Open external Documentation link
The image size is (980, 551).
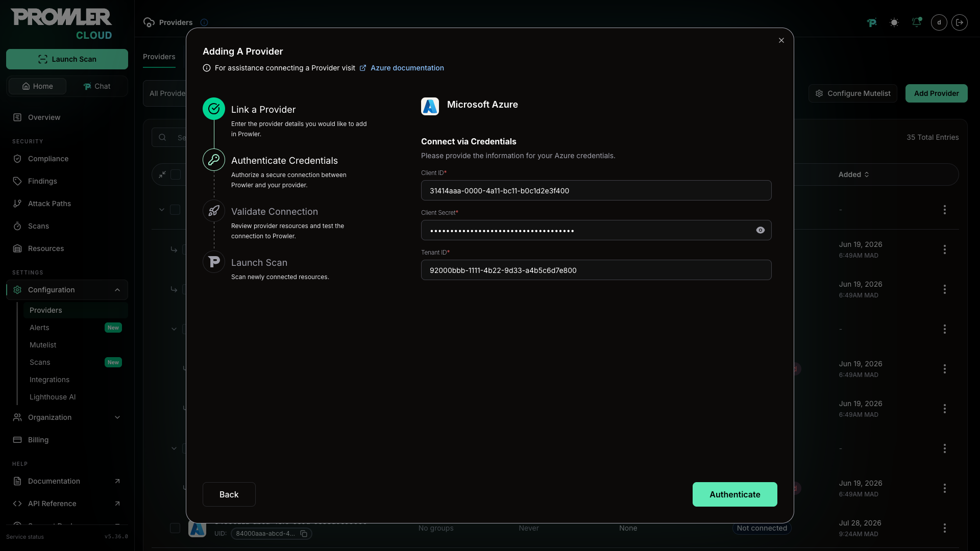(67, 481)
